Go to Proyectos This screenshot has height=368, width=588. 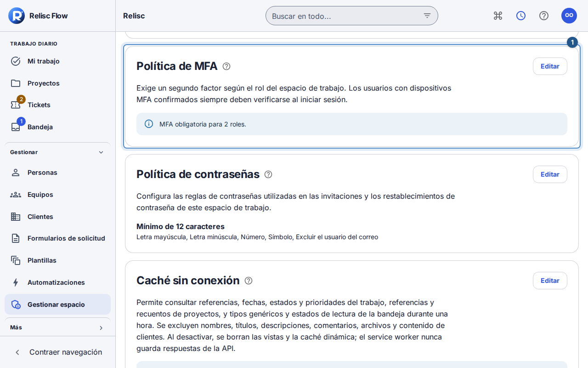[x=57, y=83]
